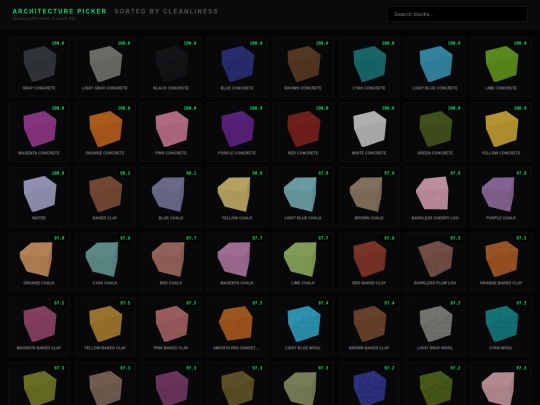Pick the Orange Concrete block
Image resolution: width=540 pixels, height=405 pixels.
click(105, 132)
